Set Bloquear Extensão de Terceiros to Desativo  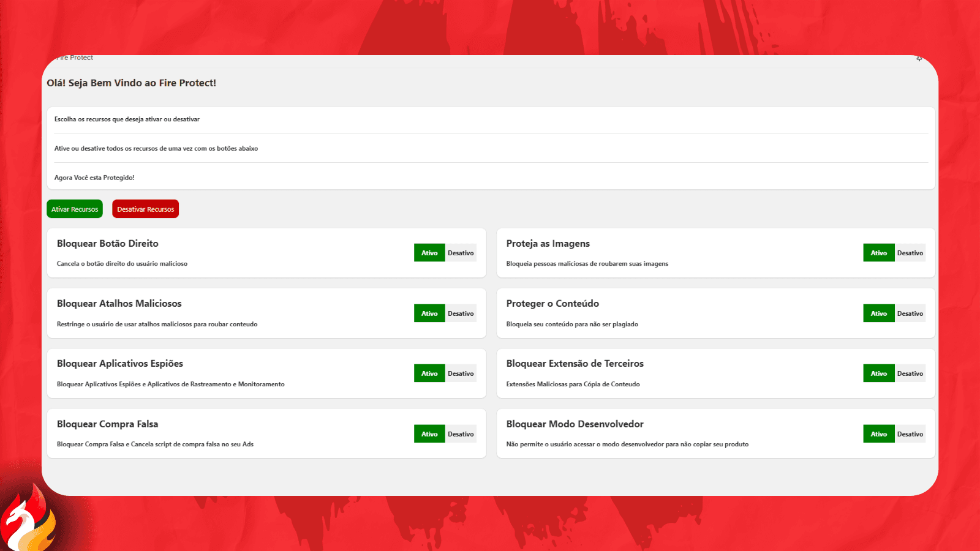(910, 373)
